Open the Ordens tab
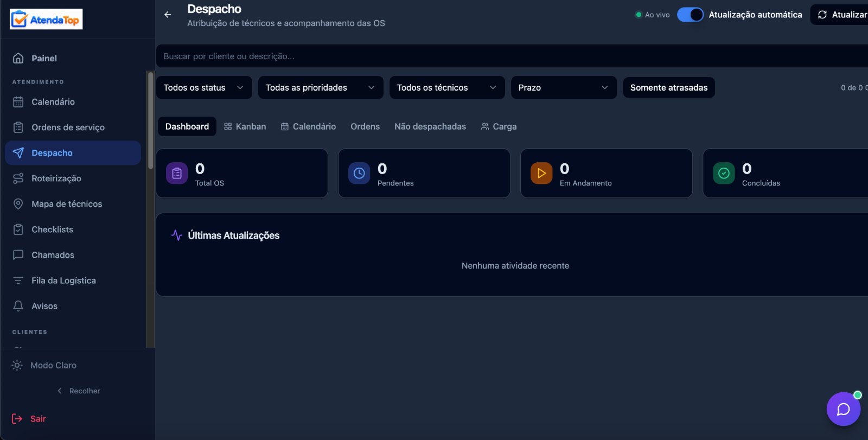This screenshot has height=440, width=868. (365, 126)
